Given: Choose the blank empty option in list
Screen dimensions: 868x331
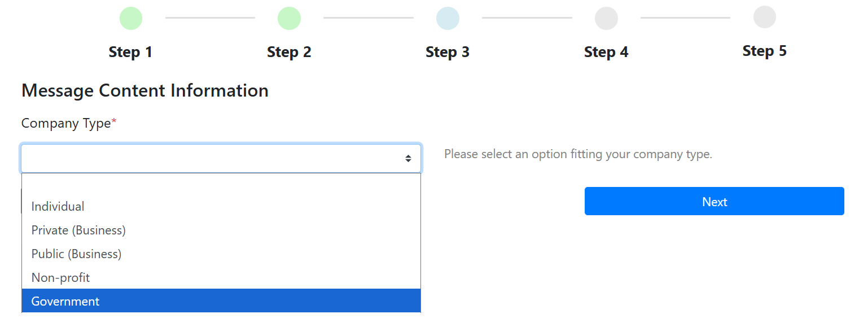Looking at the screenshot, I should (x=221, y=184).
